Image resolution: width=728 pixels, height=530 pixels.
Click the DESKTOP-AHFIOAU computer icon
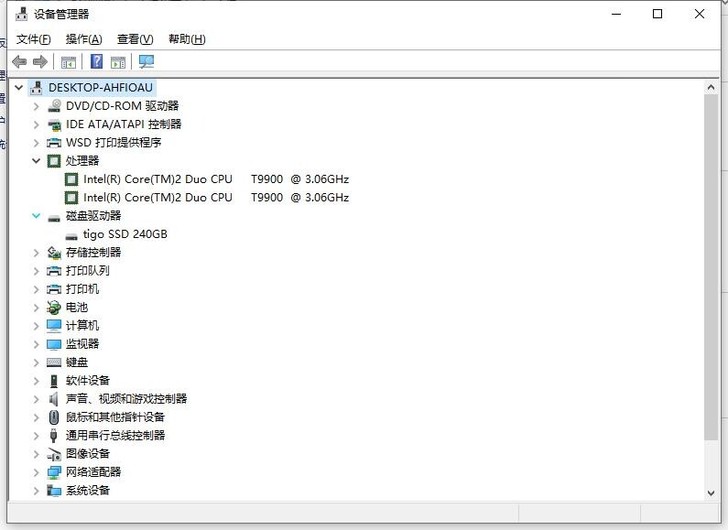pyautogui.click(x=36, y=88)
